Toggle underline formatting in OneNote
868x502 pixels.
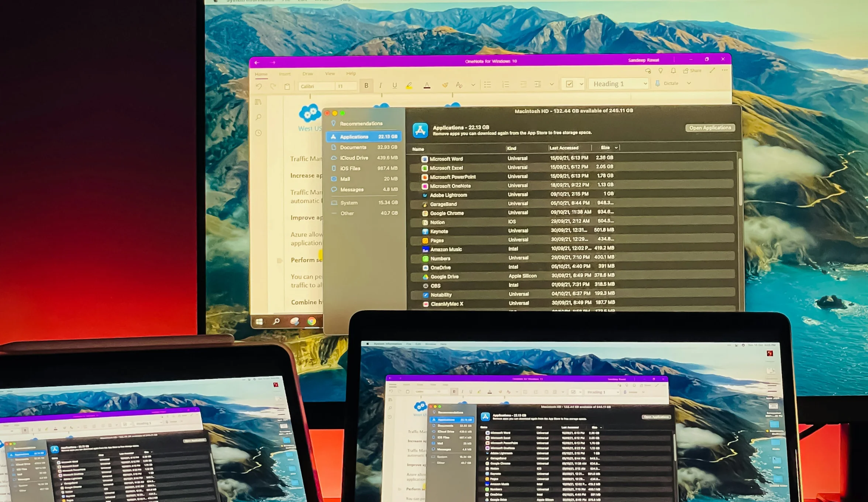(395, 86)
